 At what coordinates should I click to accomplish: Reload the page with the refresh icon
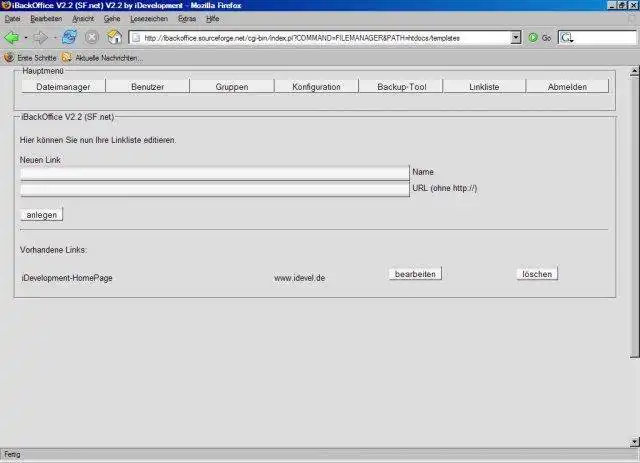69,38
